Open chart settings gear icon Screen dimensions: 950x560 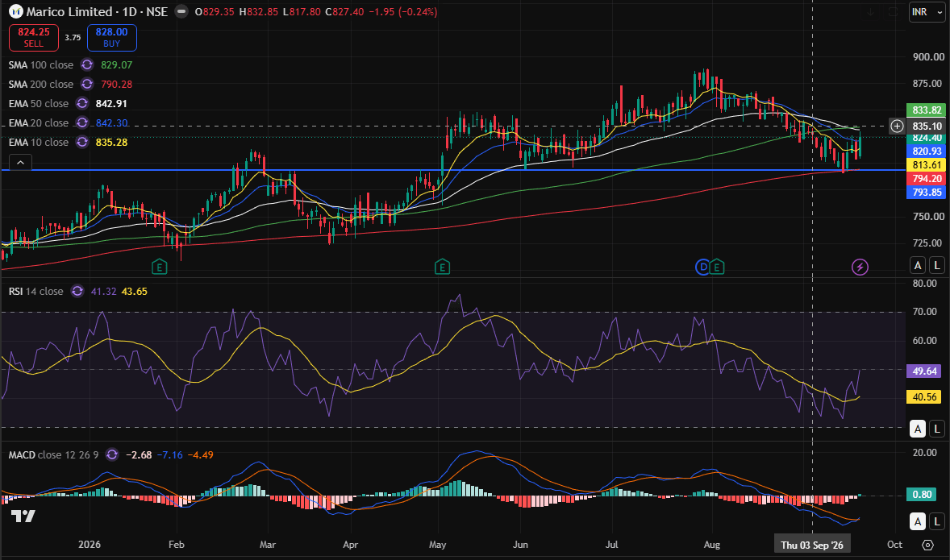click(927, 545)
